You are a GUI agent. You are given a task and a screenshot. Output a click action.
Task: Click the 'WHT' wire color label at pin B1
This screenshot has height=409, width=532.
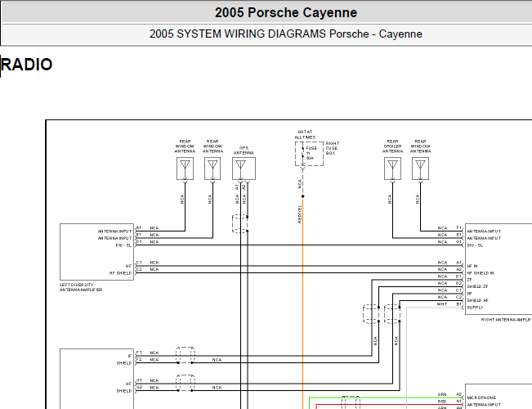click(x=442, y=304)
